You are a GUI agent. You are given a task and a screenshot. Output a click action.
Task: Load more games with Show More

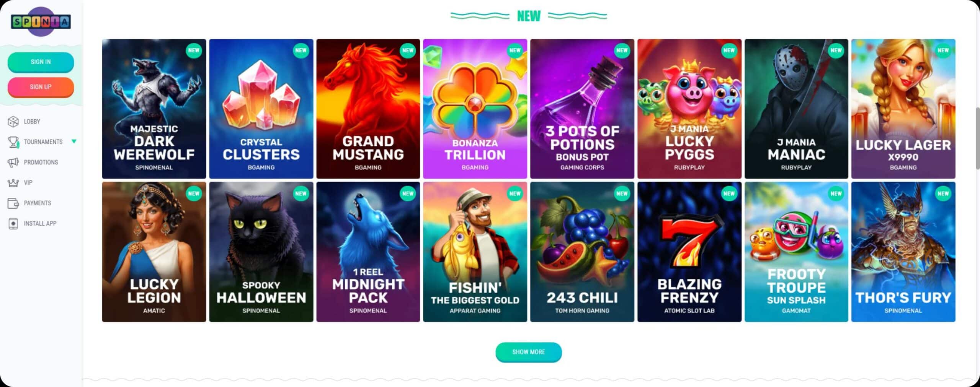tap(529, 352)
